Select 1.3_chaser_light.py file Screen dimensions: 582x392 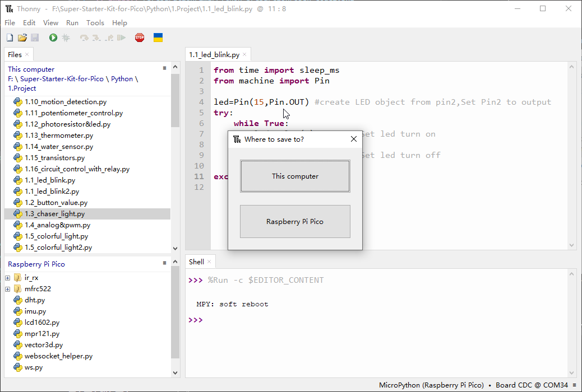pos(87,213)
